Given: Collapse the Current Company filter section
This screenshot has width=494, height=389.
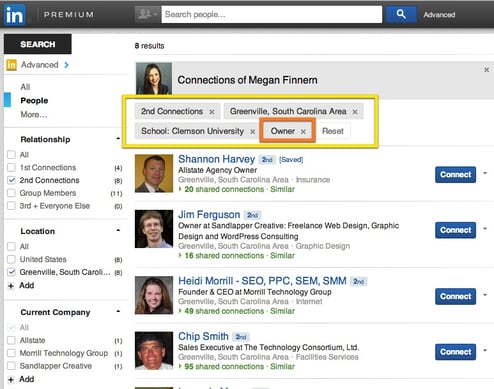Looking at the screenshot, I should coord(118,311).
